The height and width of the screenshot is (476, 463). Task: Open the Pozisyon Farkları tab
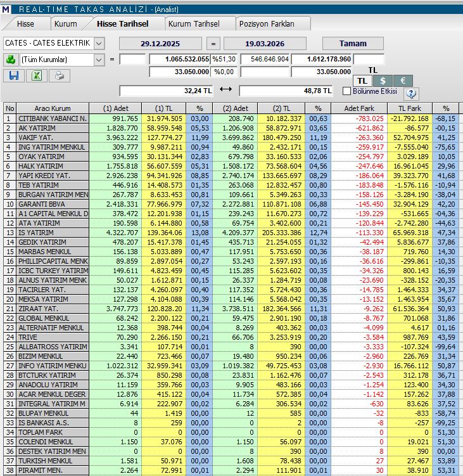[x=267, y=24]
